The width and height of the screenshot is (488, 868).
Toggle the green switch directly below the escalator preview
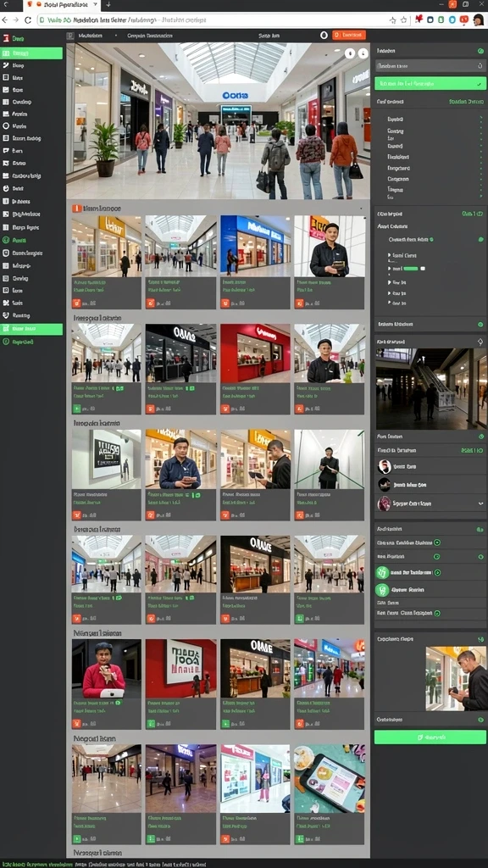[480, 437]
